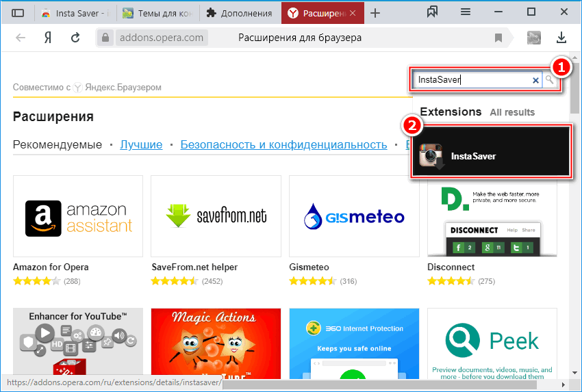
Task: Click the back navigation arrow
Action: pos(21,38)
